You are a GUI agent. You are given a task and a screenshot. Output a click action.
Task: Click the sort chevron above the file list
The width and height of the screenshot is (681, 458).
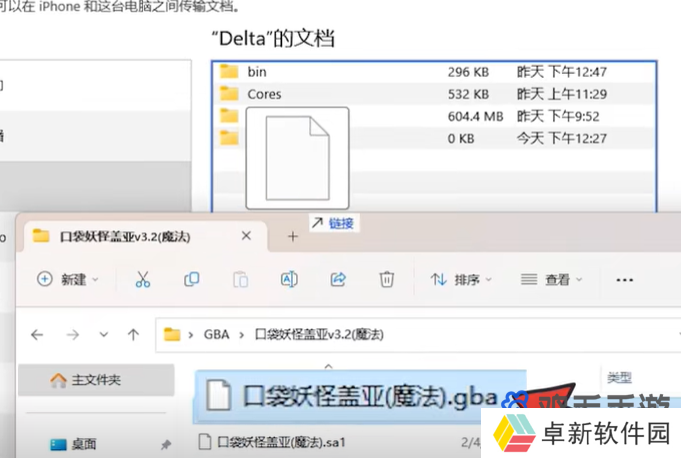click(x=328, y=366)
